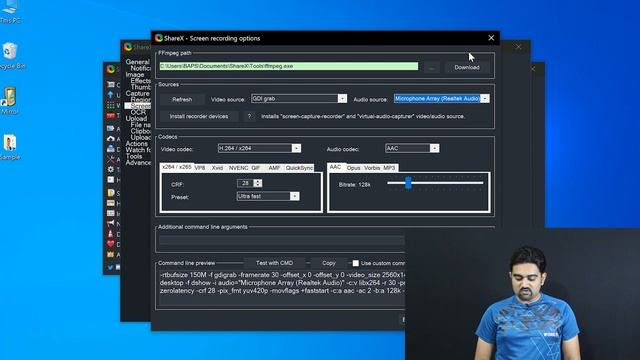Switch to the NVENC codec tab
640x360 pixels.
(238, 168)
